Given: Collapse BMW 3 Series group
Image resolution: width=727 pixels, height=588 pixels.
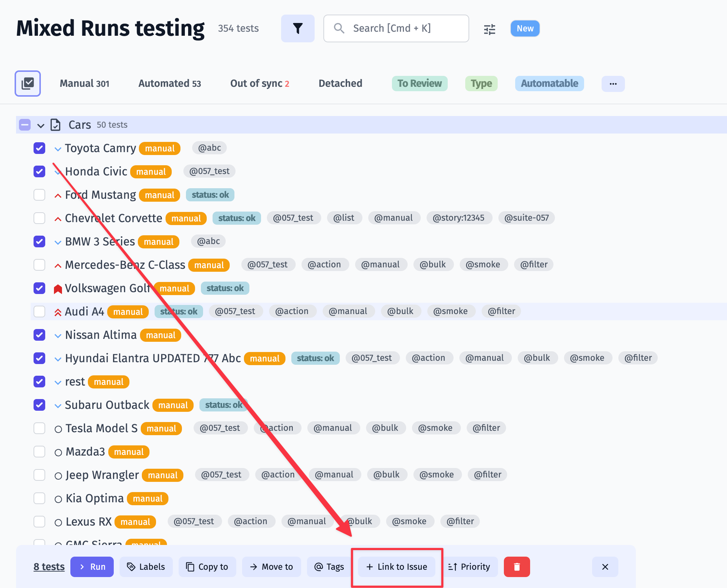Looking at the screenshot, I should [58, 241].
